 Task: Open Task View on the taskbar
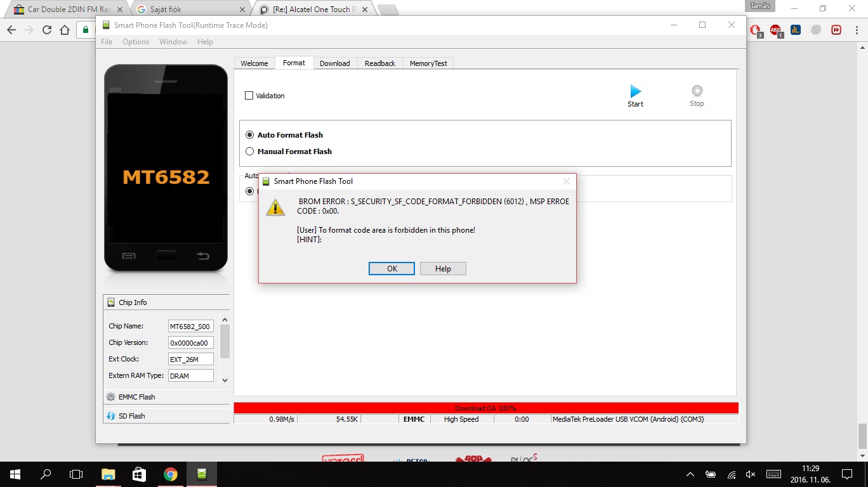[76, 474]
